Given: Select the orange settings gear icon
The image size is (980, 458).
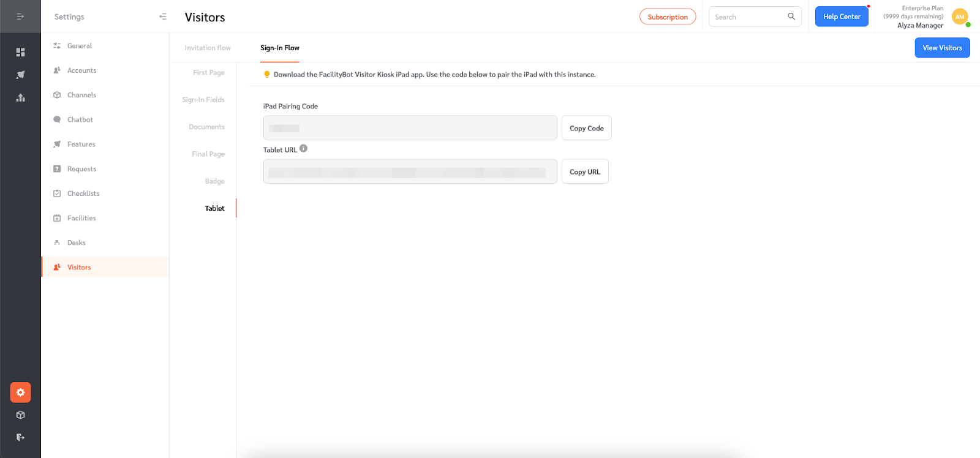Looking at the screenshot, I should [x=20, y=392].
